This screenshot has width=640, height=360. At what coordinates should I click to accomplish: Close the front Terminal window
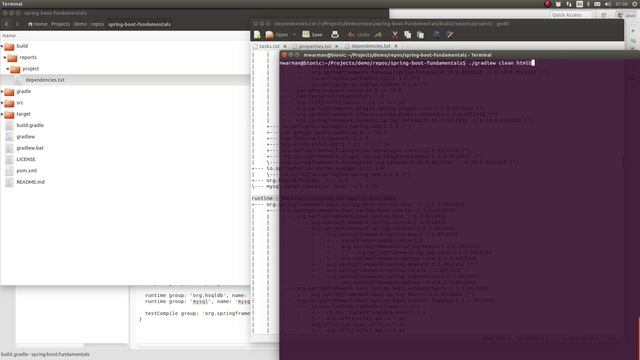point(284,55)
